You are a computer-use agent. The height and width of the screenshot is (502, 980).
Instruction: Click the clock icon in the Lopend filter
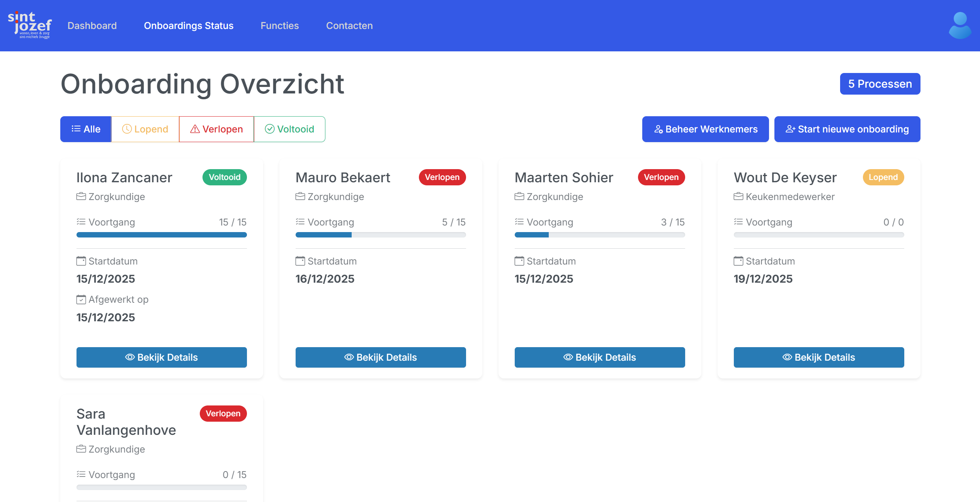(x=127, y=129)
